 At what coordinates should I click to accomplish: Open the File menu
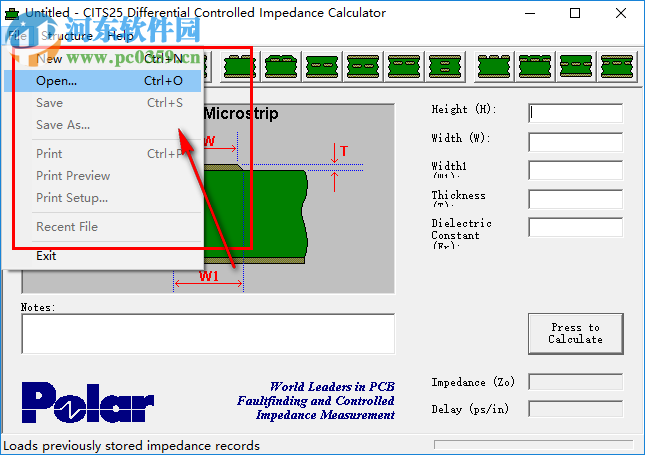pos(18,36)
